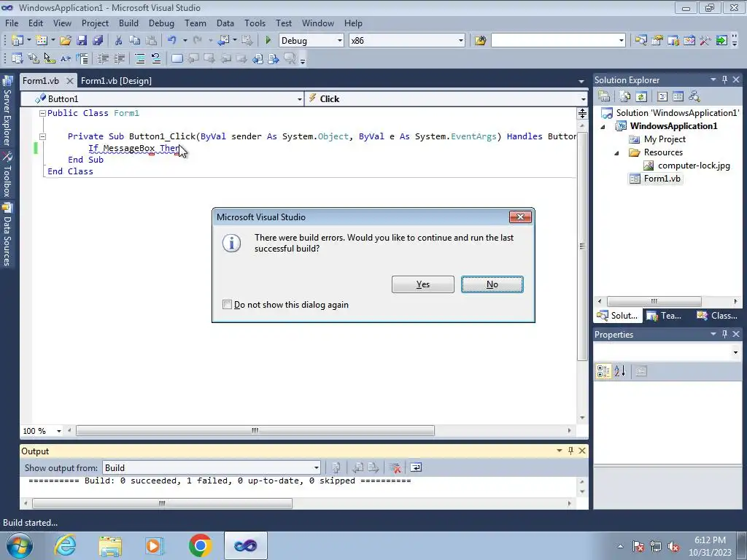Switch to the Team Explorer tab
747x560 pixels.
tap(664, 315)
